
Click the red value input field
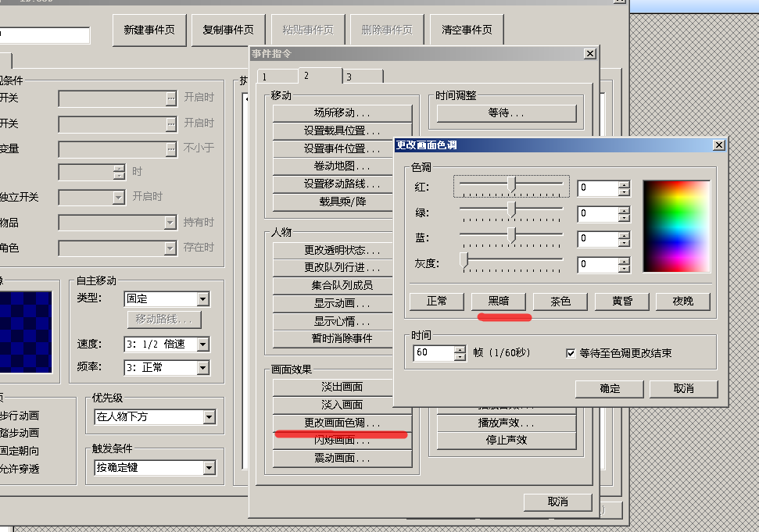[x=598, y=188]
